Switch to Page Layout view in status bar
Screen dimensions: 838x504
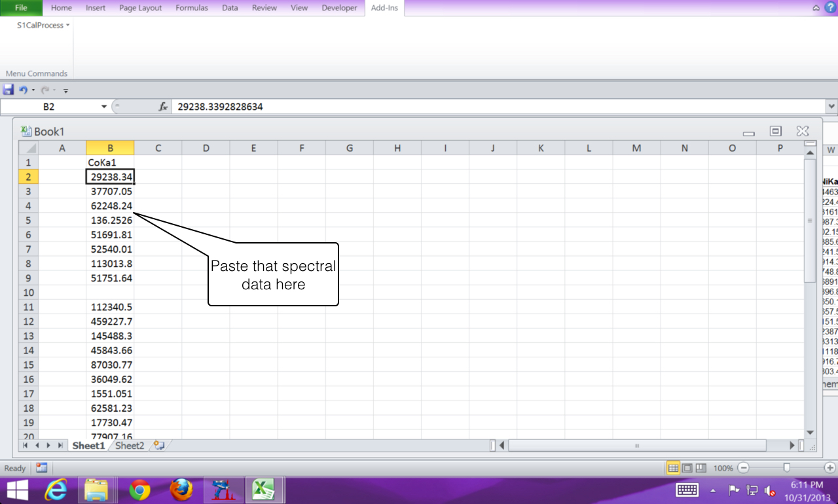[x=689, y=468]
